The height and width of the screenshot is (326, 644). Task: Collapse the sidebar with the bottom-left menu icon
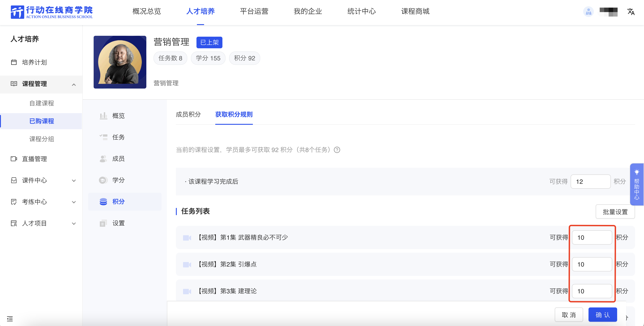[10, 318]
